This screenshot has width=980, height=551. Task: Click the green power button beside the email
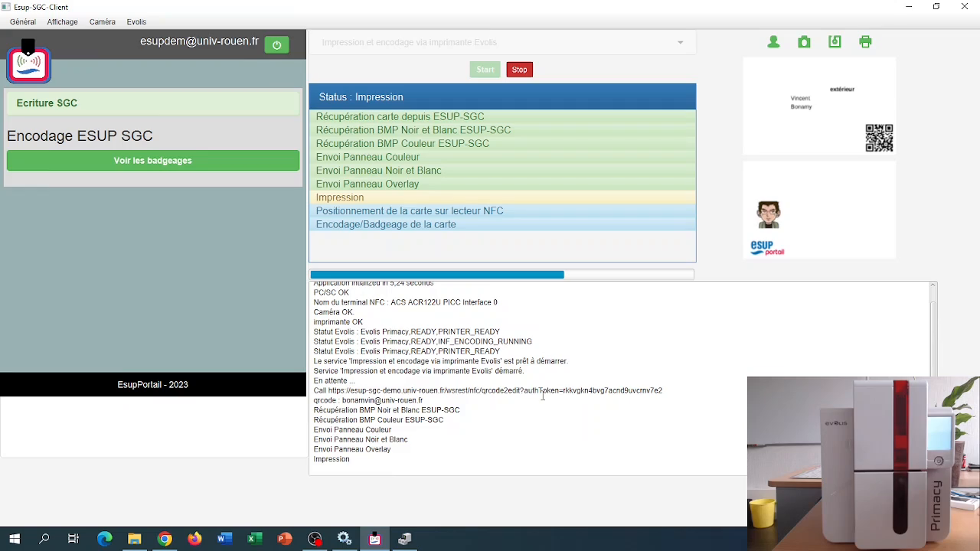276,45
